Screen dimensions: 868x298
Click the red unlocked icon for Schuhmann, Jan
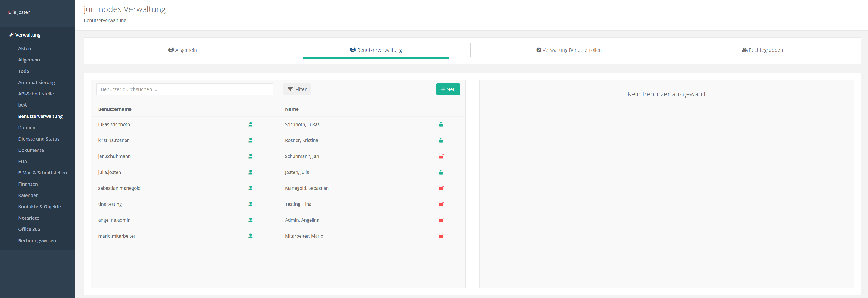tap(441, 156)
